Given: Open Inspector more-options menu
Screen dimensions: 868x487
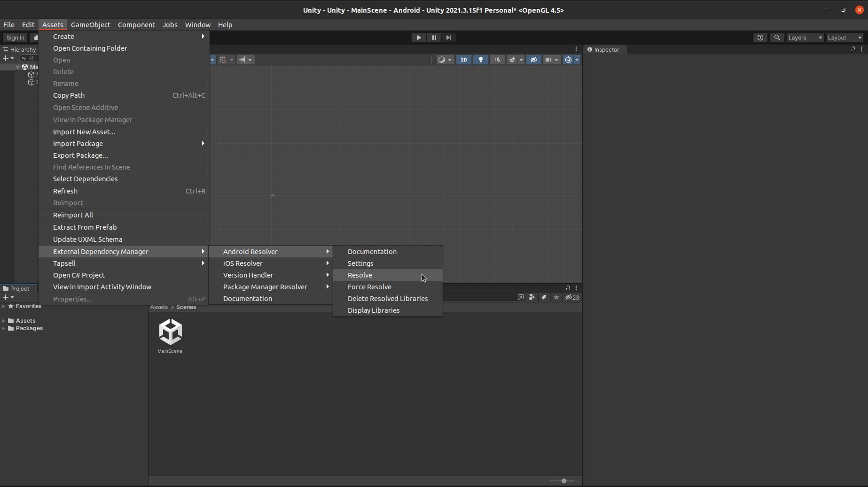Looking at the screenshot, I should (x=861, y=49).
